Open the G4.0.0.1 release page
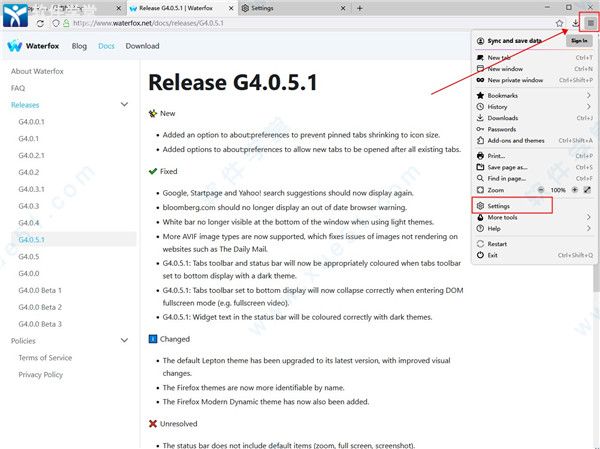Image resolution: width=600 pixels, height=449 pixels. [31, 122]
